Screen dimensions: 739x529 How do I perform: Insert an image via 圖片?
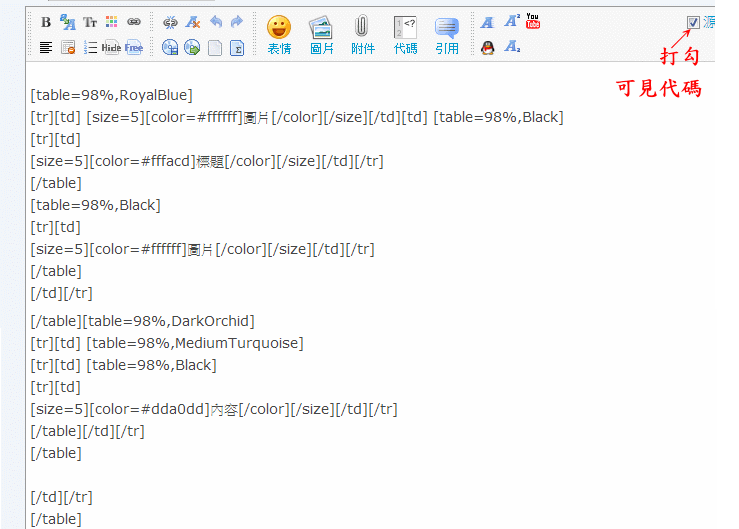(321, 34)
